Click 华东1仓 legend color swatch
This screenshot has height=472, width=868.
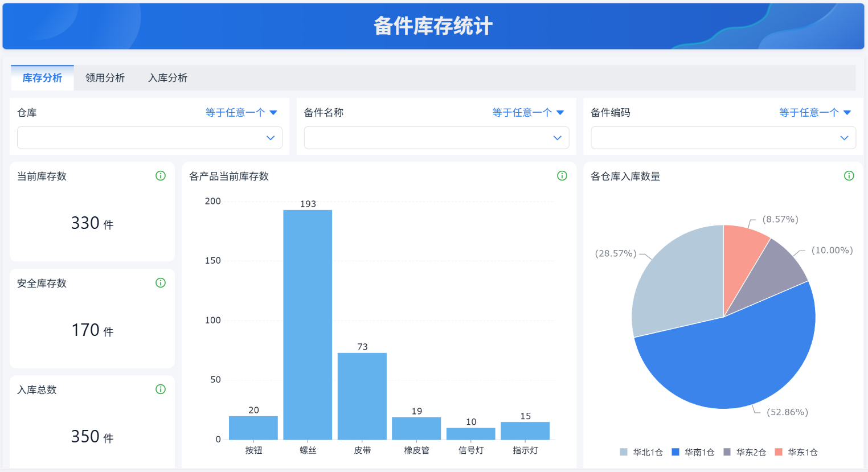pyautogui.click(x=779, y=452)
